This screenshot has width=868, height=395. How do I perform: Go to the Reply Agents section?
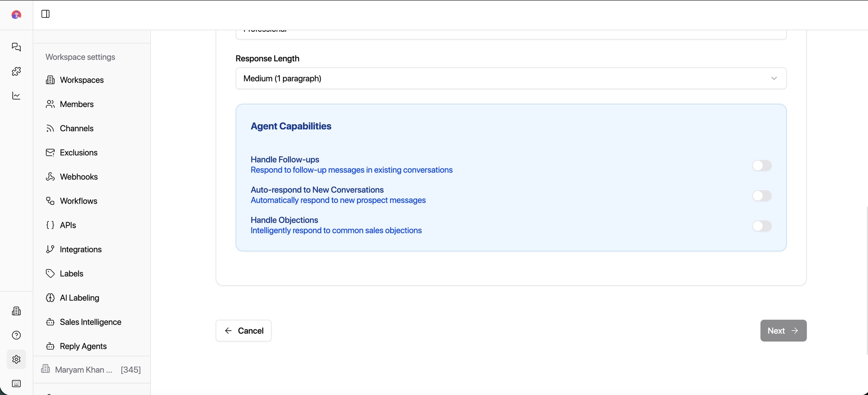pos(83,346)
